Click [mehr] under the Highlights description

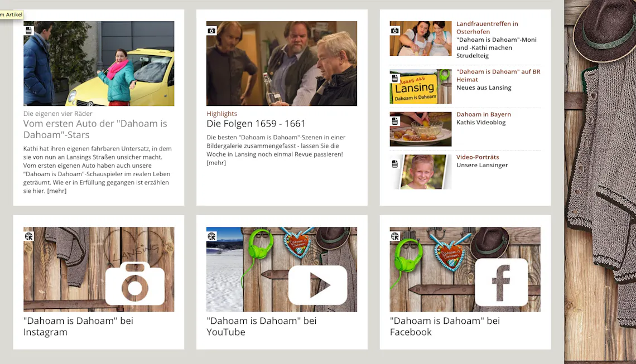tap(216, 163)
